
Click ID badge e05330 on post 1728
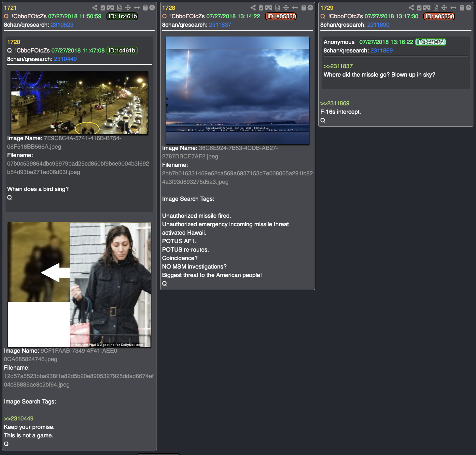click(281, 16)
